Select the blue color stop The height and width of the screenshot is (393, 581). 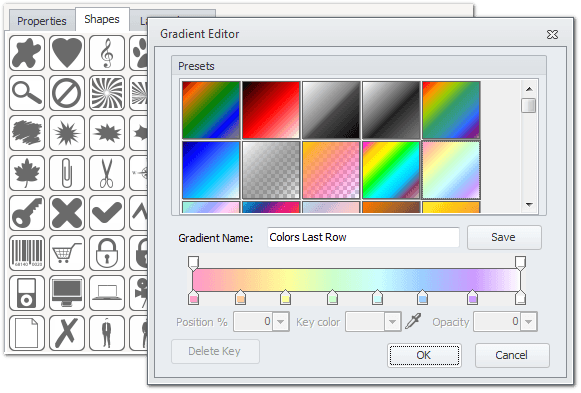pos(422,297)
